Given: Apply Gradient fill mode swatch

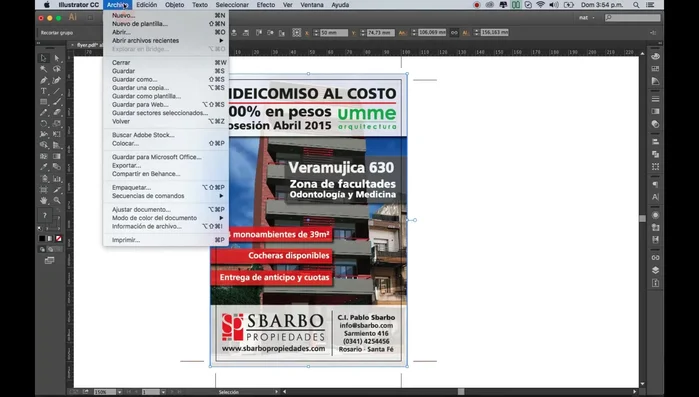Looking at the screenshot, I should tap(50, 238).
